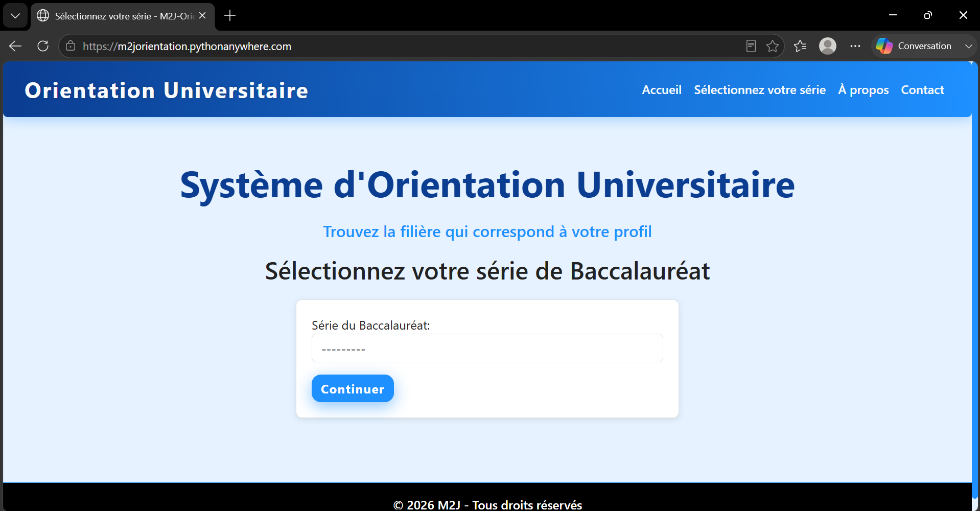Click Sélectionnez votre série de Baccalauréat heading

pos(487,271)
